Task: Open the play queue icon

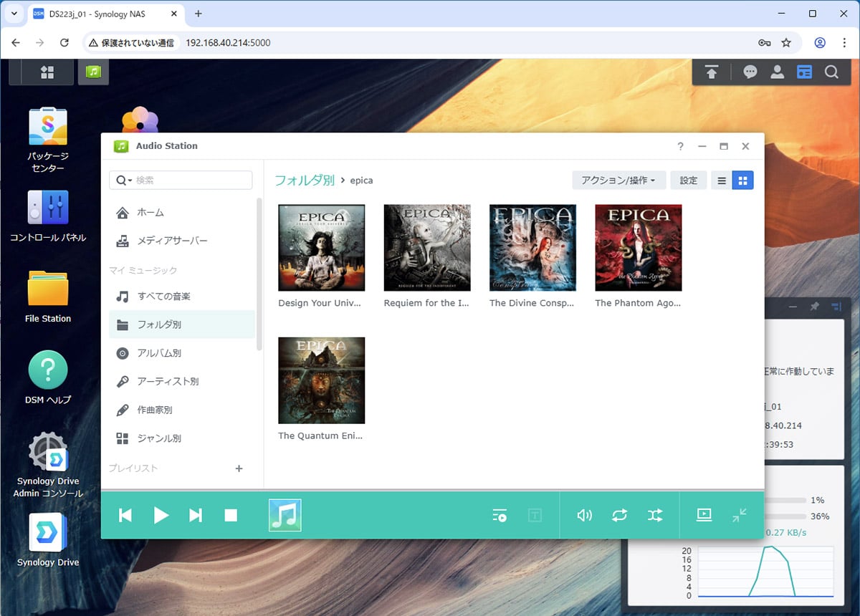Action: [500, 515]
